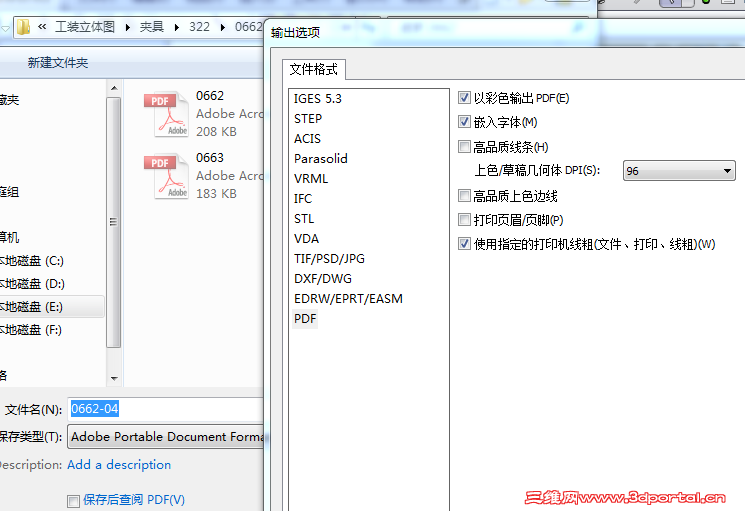Open the 0662 PDF file
The image size is (745, 511).
(x=203, y=114)
